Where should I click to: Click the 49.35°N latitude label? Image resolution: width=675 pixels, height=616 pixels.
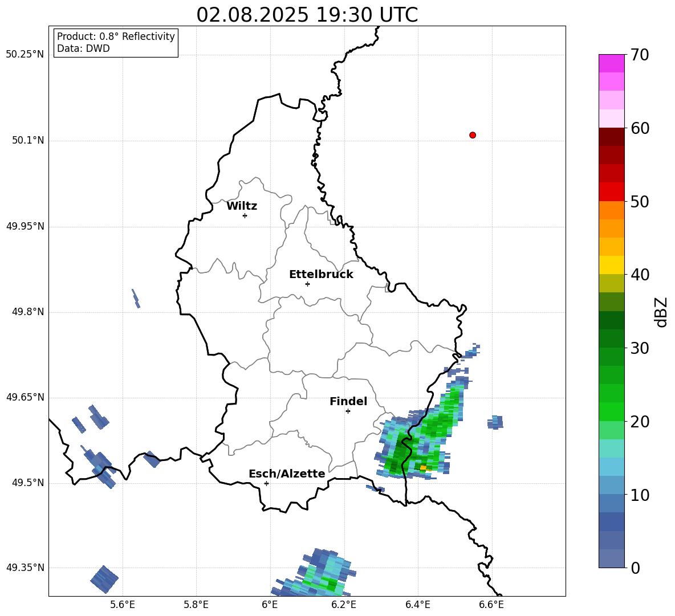(x=25, y=568)
